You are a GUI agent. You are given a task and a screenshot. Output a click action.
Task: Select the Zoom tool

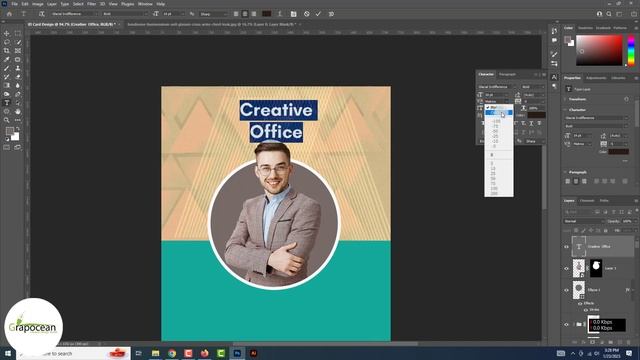pyautogui.click(x=7, y=120)
